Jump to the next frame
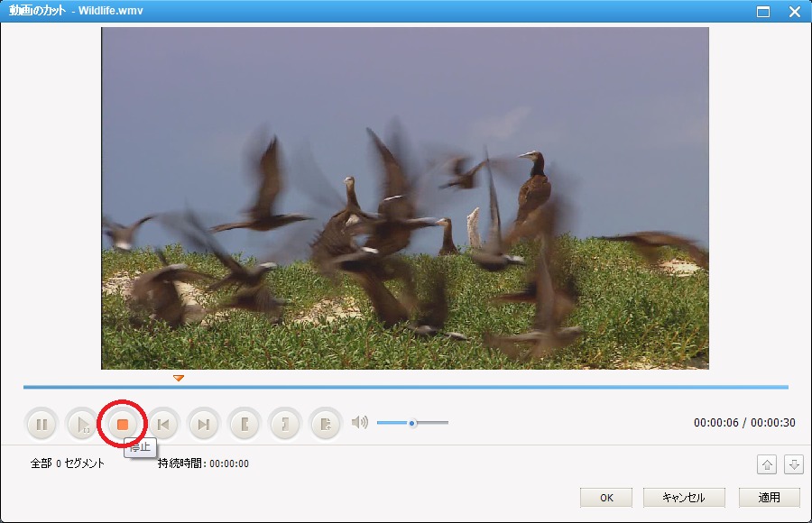Image resolution: width=812 pixels, height=523 pixels. click(204, 425)
